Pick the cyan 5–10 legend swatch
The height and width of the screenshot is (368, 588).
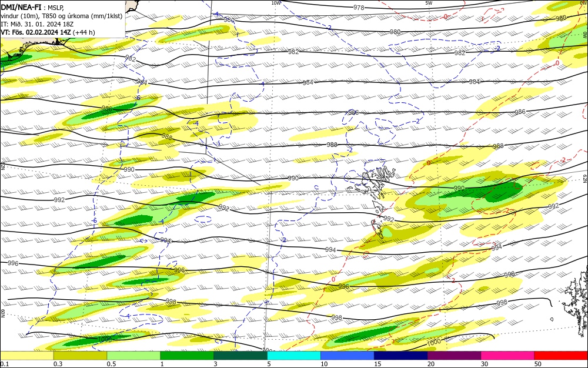(x=293, y=356)
